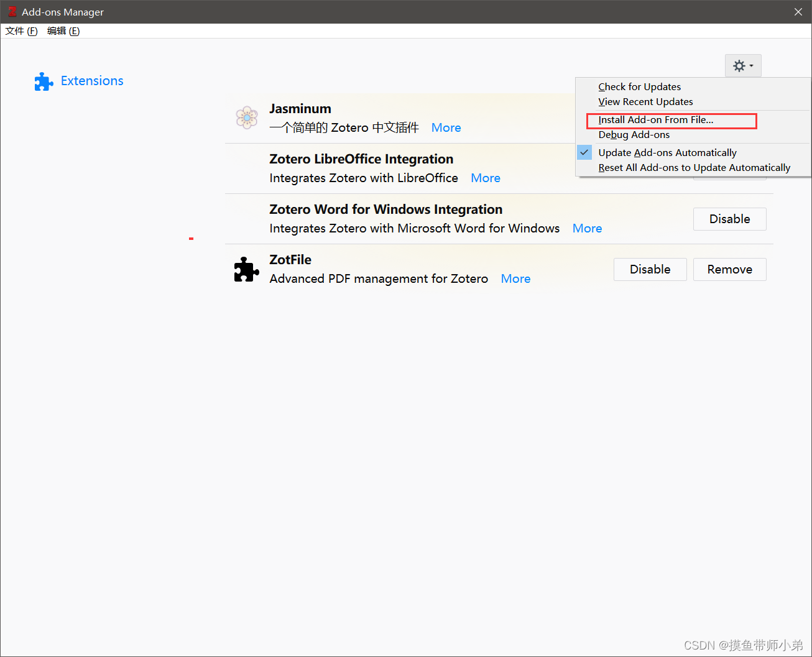
Task: Choose Check for Updates menu entry
Action: (x=640, y=87)
